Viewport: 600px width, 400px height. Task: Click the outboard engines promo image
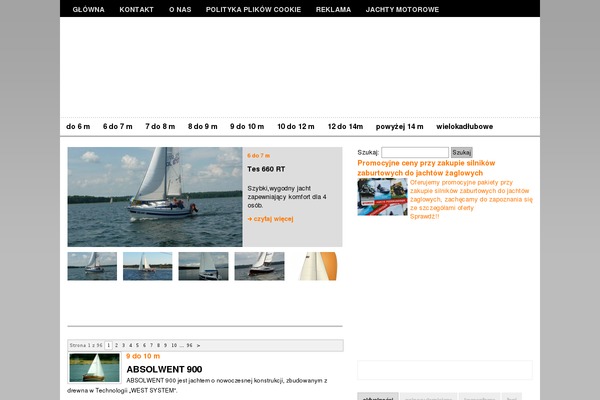click(383, 197)
